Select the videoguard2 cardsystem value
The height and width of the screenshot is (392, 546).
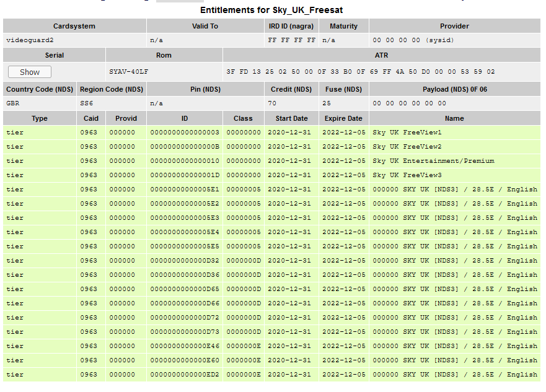pyautogui.click(x=30, y=40)
